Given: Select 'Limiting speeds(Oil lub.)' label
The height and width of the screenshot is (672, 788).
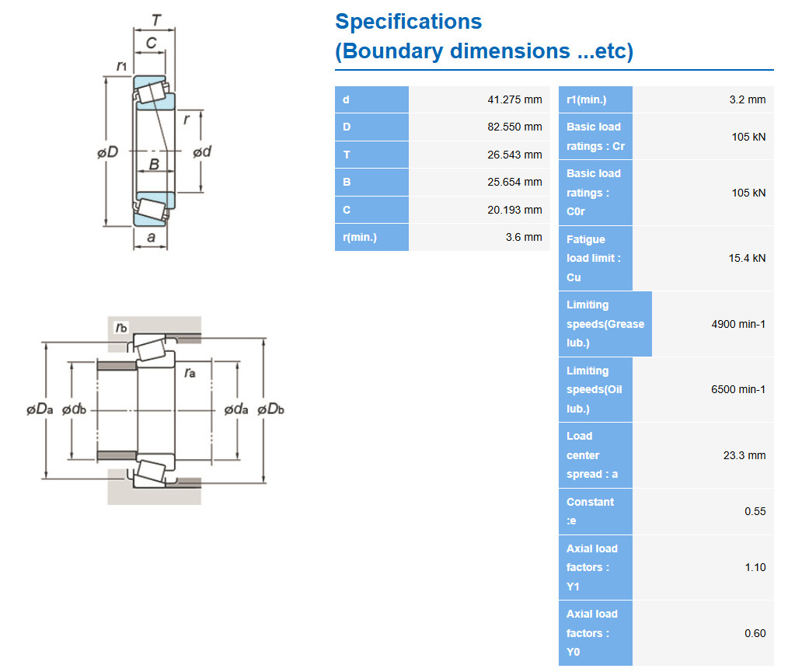Looking at the screenshot, I should coord(595,389).
